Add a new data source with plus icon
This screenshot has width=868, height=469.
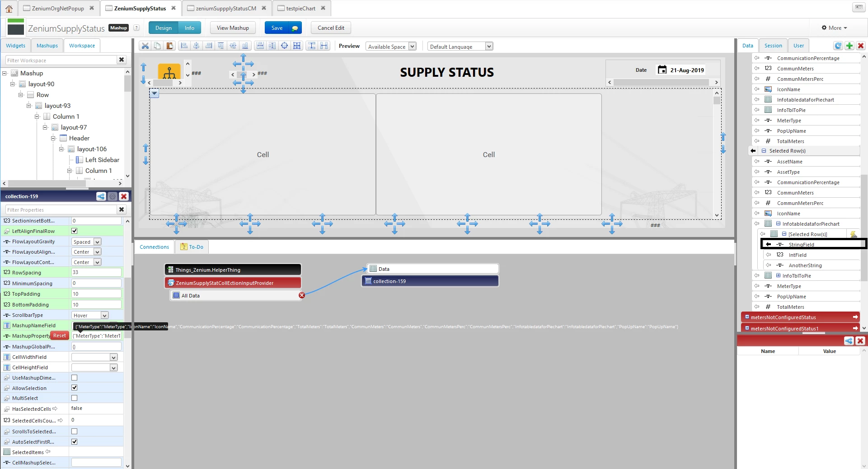point(849,46)
